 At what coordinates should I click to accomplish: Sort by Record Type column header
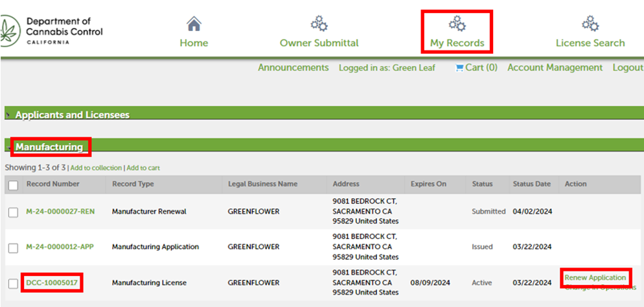(x=133, y=184)
